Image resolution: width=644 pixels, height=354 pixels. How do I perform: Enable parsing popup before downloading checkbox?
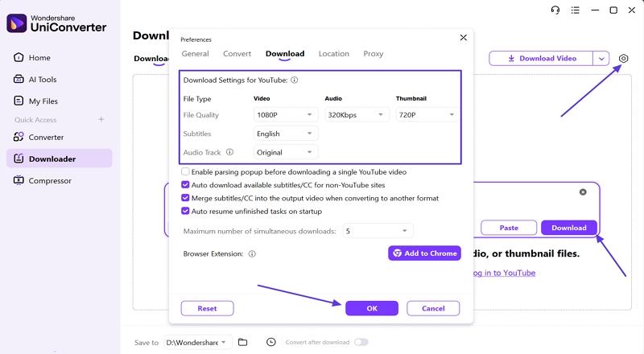[185, 171]
